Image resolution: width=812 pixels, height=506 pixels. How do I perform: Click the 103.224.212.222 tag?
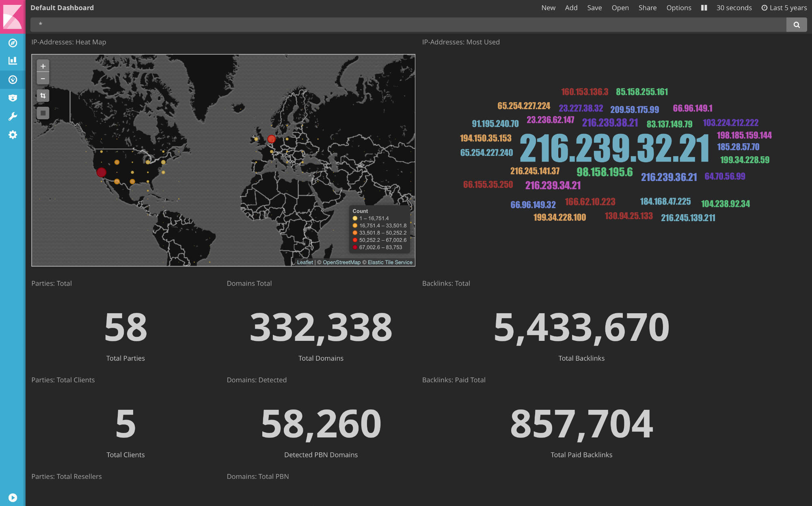click(731, 123)
